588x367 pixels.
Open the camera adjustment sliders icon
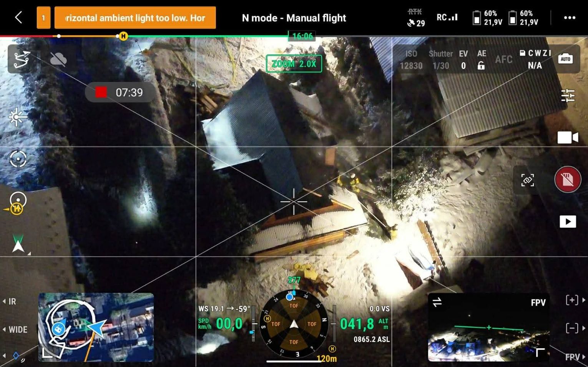click(x=568, y=95)
